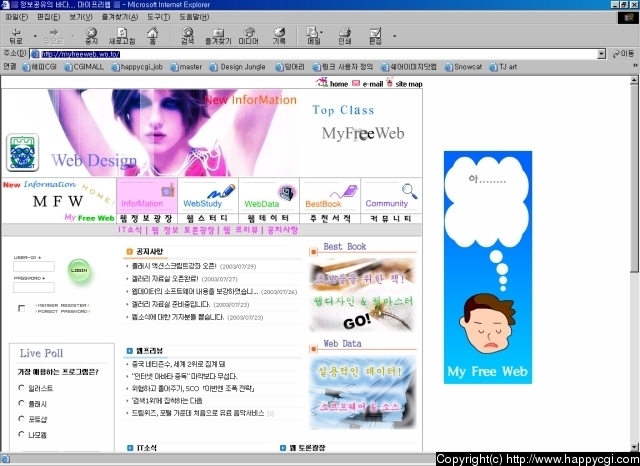This screenshot has height=466, width=640.
Task: Click MEMBER REGISTER link
Action: pos(62,305)
